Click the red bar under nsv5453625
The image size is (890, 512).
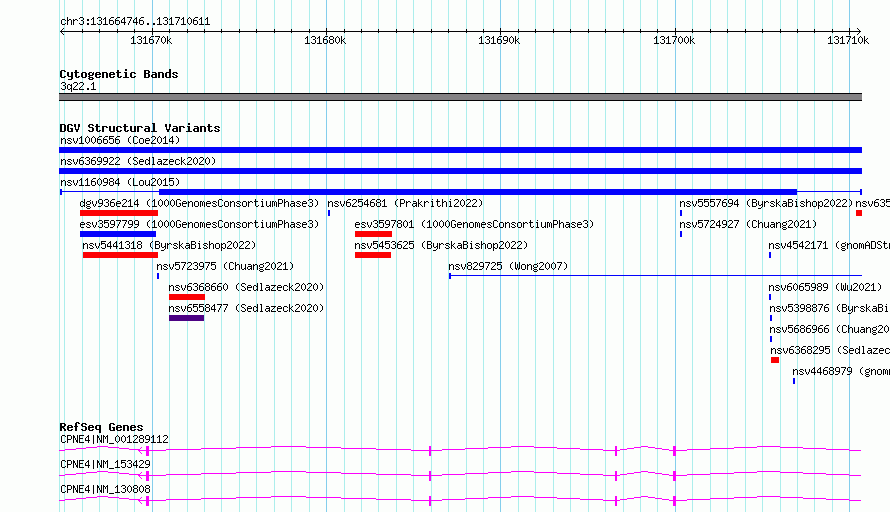click(373, 255)
